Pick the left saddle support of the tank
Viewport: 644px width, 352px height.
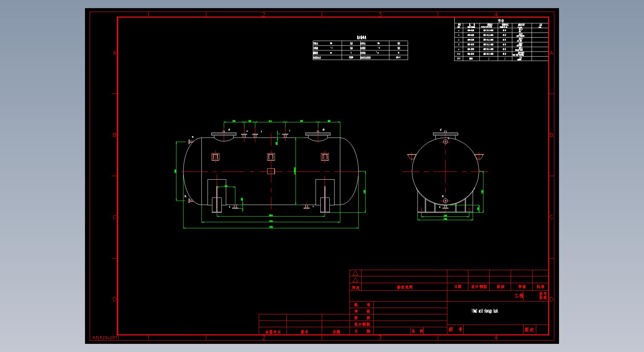pos(217,196)
